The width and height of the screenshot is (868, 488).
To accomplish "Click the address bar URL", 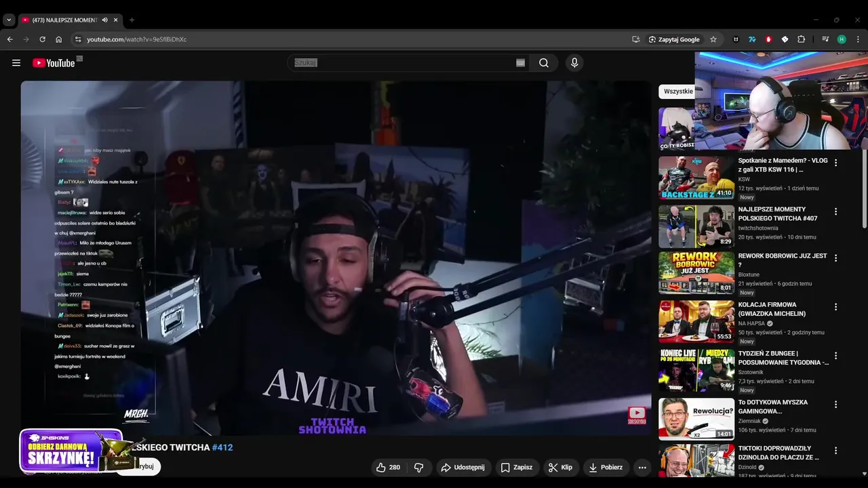I will 137,39.
